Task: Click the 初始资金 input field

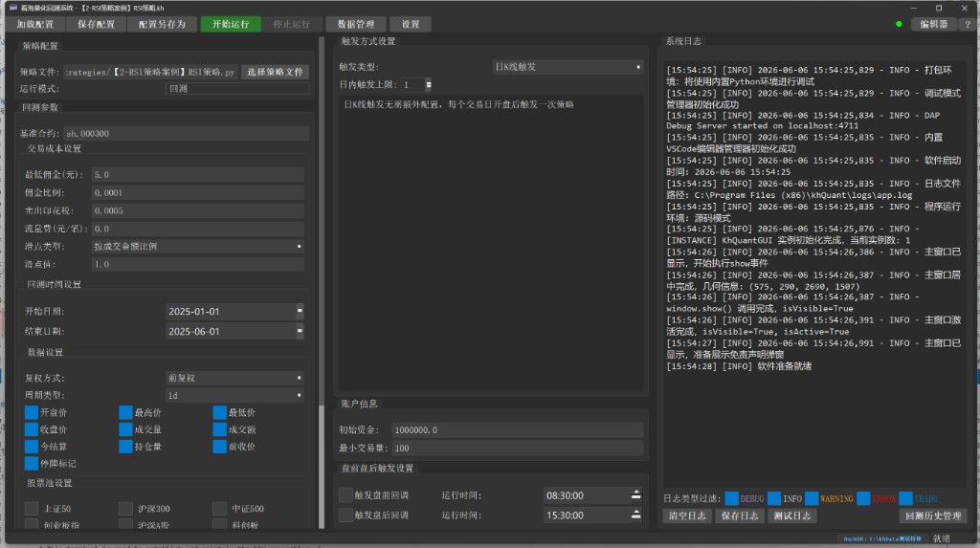Action: pyautogui.click(x=518, y=430)
